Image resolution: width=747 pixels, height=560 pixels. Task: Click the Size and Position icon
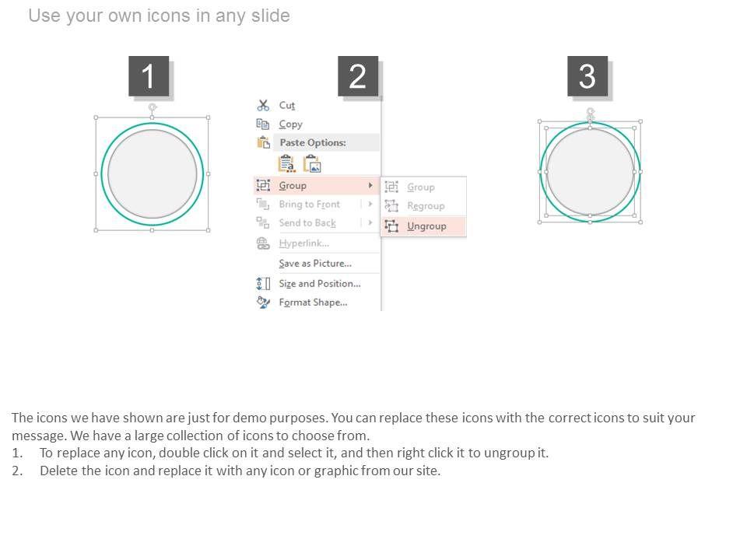click(263, 284)
